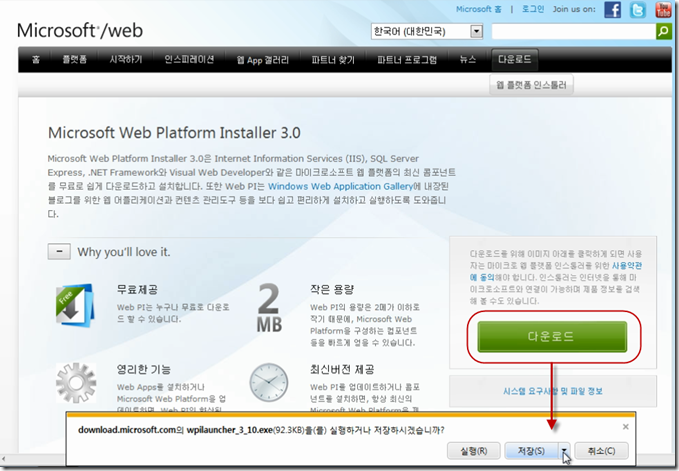
Task: Open the Twitter icon link
Action: coord(637,10)
